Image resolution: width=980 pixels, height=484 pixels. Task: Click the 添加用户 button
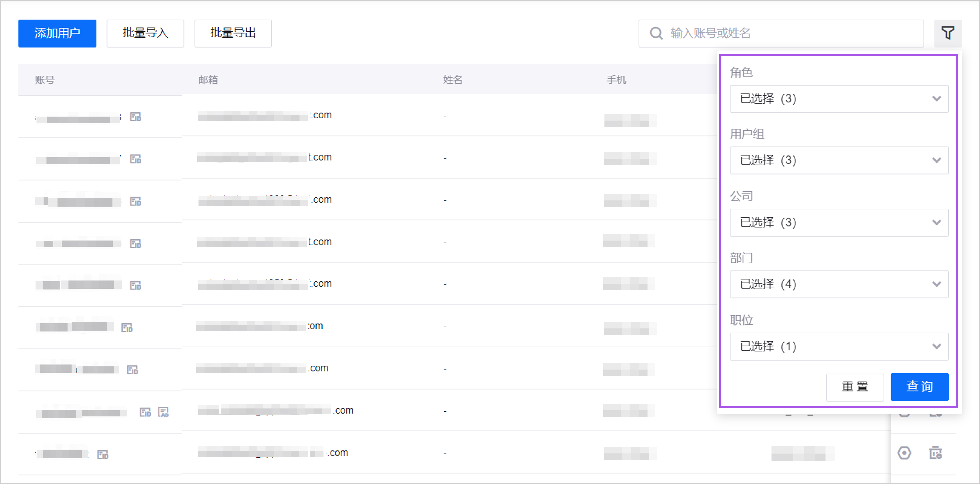click(x=57, y=34)
